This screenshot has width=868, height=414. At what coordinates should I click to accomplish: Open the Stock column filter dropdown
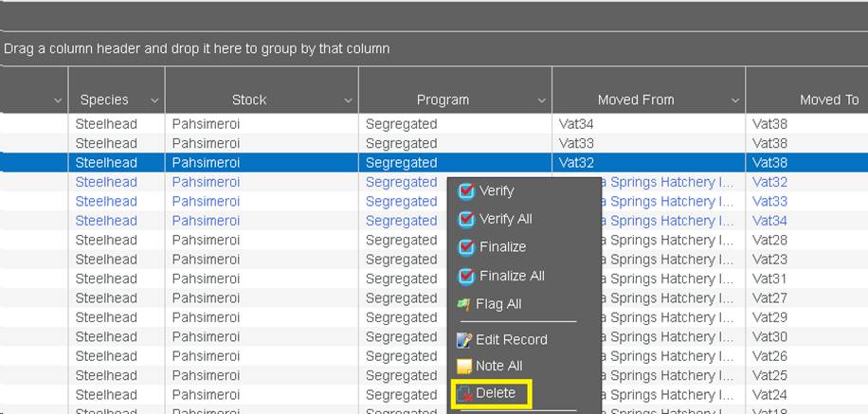pos(347,100)
